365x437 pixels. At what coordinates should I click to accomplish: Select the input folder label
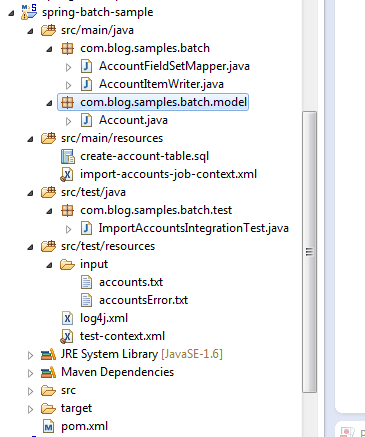pos(94,264)
